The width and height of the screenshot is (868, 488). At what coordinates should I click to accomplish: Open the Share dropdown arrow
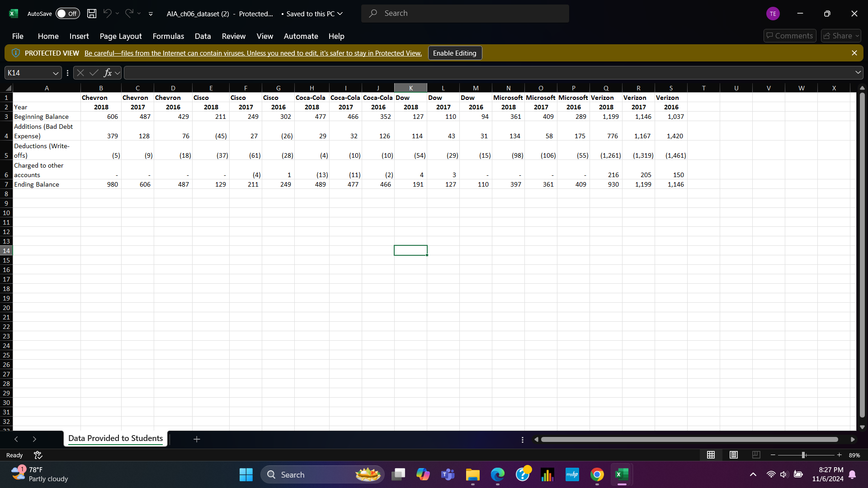pyautogui.click(x=858, y=36)
